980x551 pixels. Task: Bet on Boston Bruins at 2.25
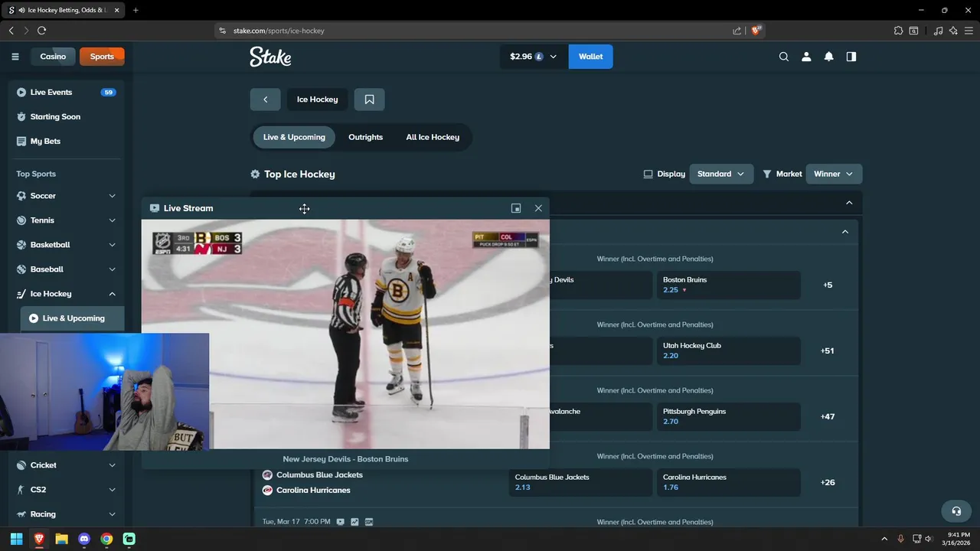coord(728,285)
